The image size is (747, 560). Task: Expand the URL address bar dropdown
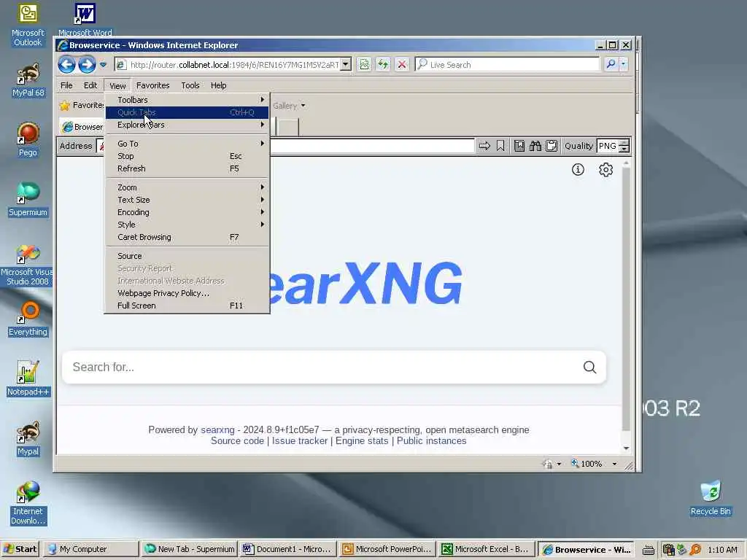(347, 64)
